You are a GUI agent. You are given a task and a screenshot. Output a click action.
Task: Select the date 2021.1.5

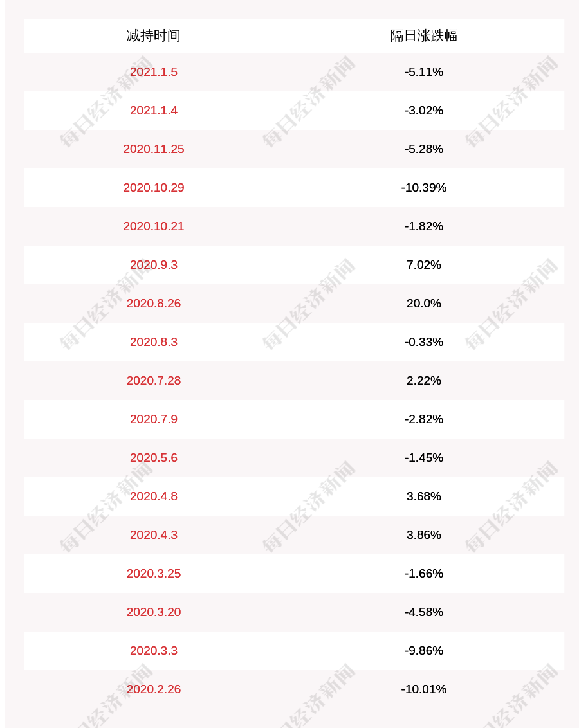coord(154,72)
